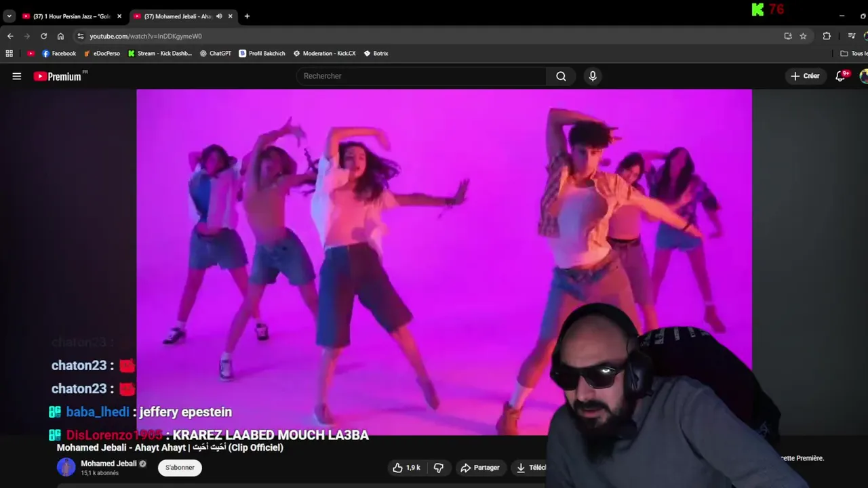
Task: Open the ChatGPT bookmark
Action: (x=216, y=54)
